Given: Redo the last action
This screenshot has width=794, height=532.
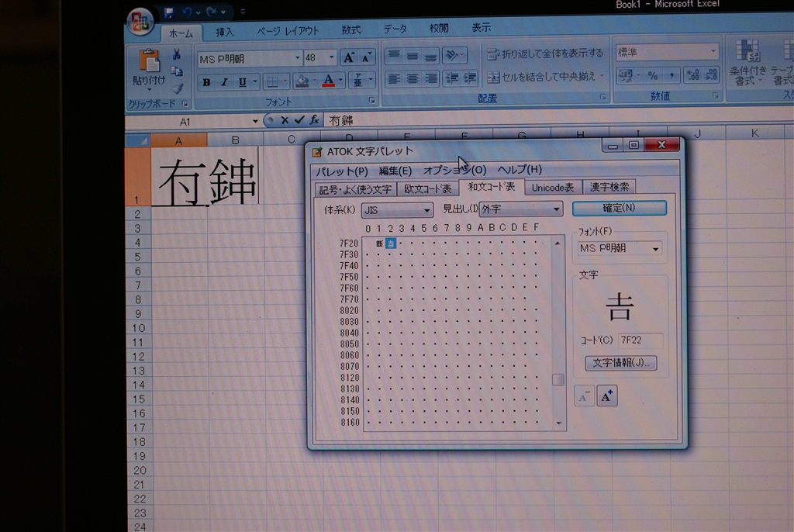Looking at the screenshot, I should pyautogui.click(x=212, y=12).
